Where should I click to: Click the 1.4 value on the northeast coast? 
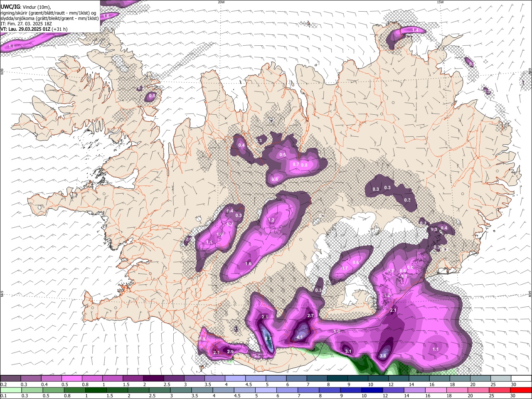click(415, 30)
